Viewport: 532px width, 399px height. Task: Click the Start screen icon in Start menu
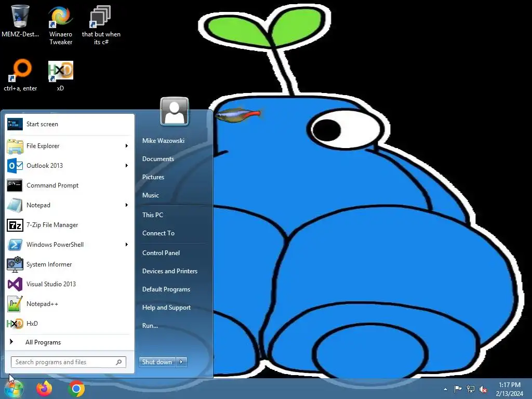[15, 124]
